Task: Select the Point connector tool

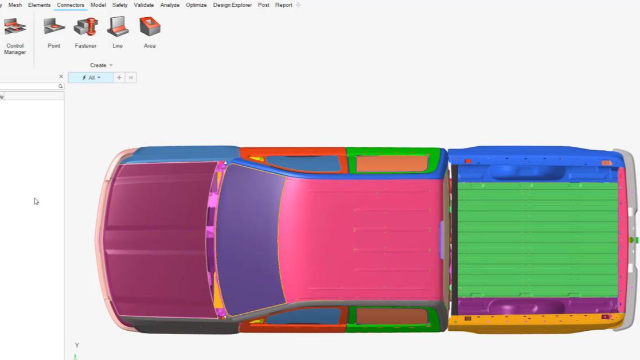Action: [x=54, y=33]
